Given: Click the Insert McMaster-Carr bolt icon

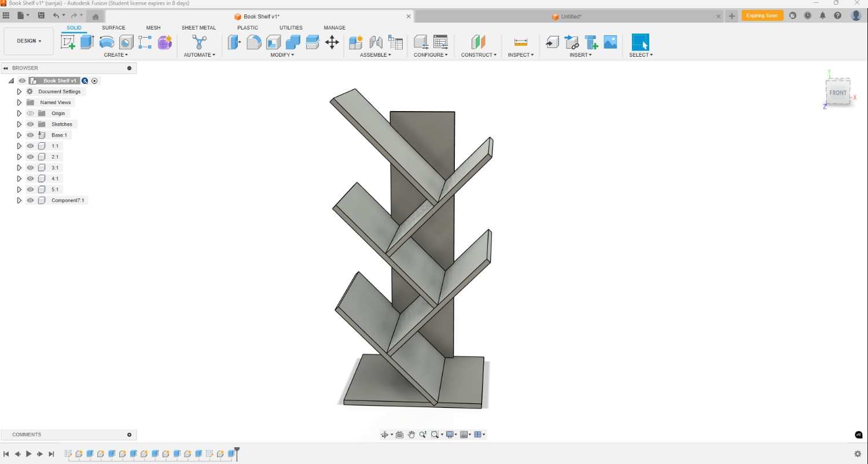Looking at the screenshot, I should 591,42.
